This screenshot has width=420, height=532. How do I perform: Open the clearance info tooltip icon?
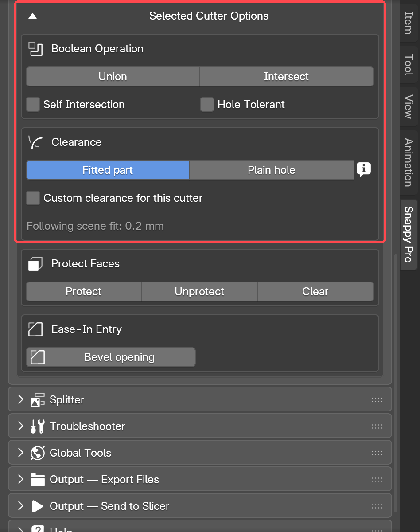[x=364, y=170]
